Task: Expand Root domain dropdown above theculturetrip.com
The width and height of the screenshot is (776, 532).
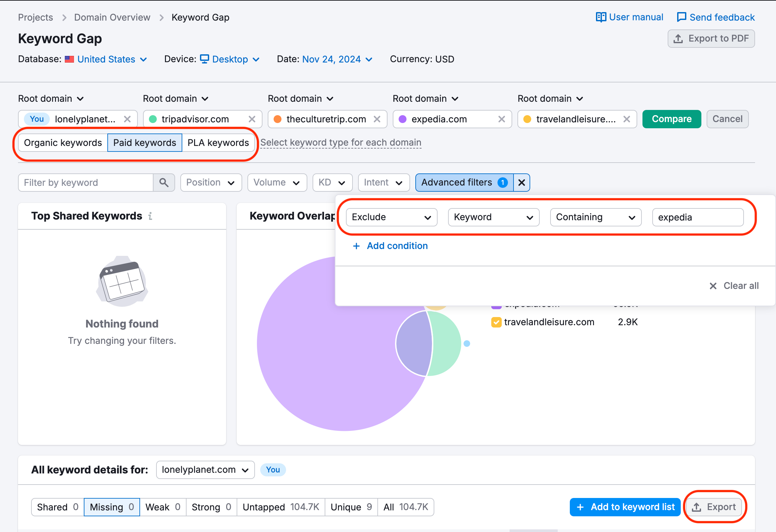Action: pos(300,99)
